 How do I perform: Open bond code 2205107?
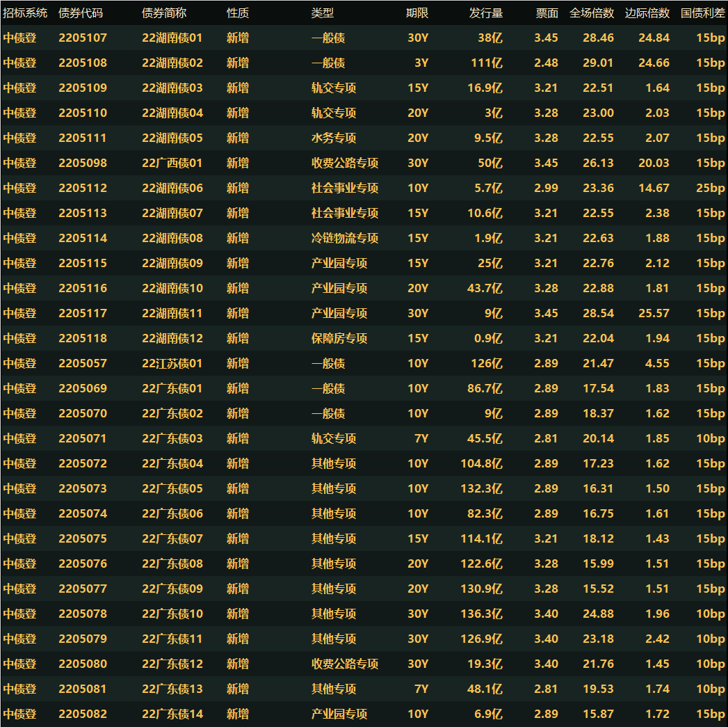tap(83, 38)
